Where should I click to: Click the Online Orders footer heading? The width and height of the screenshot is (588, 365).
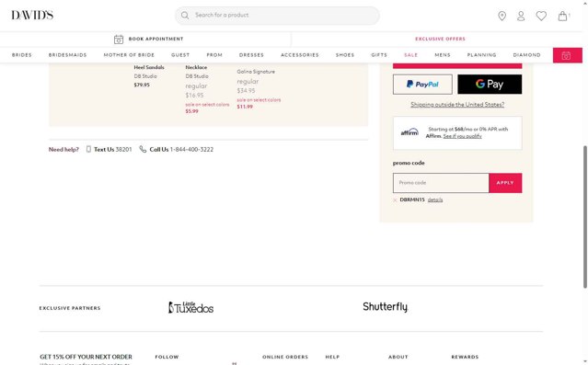(285, 357)
